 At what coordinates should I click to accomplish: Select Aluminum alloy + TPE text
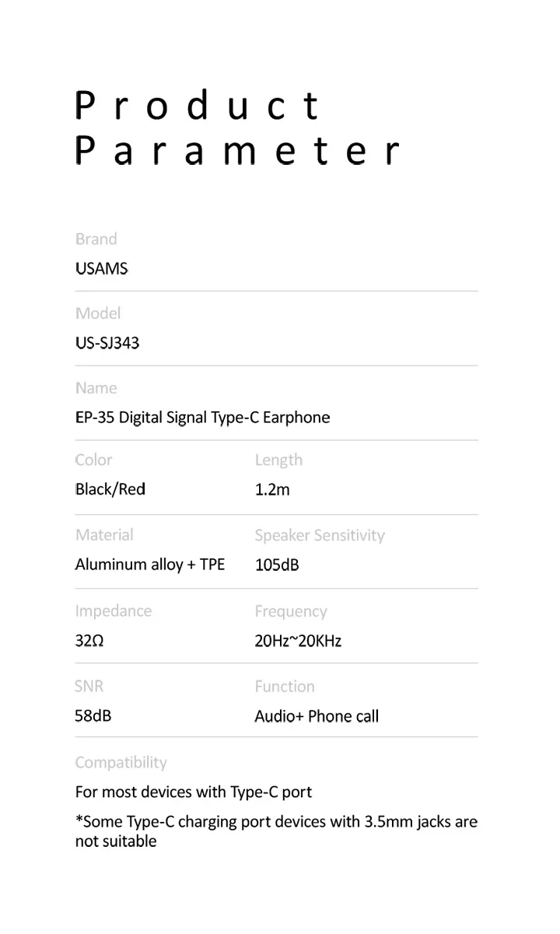(x=149, y=565)
